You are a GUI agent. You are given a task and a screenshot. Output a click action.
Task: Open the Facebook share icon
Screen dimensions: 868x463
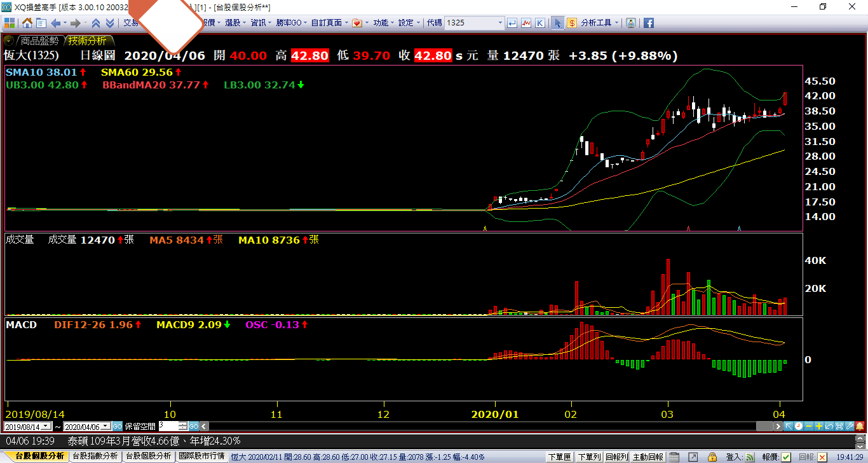pos(649,23)
